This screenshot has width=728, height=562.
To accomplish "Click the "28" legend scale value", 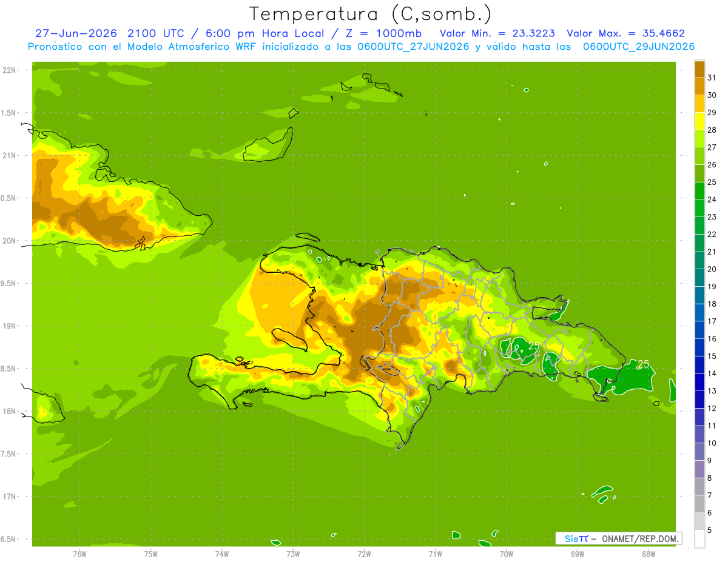I will pyautogui.click(x=712, y=130).
